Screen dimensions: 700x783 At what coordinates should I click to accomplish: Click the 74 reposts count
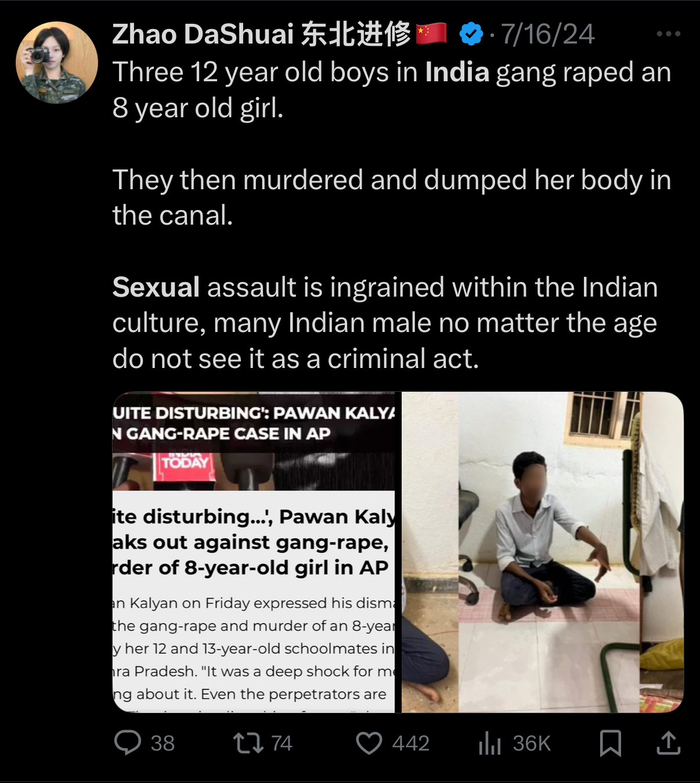click(x=282, y=744)
